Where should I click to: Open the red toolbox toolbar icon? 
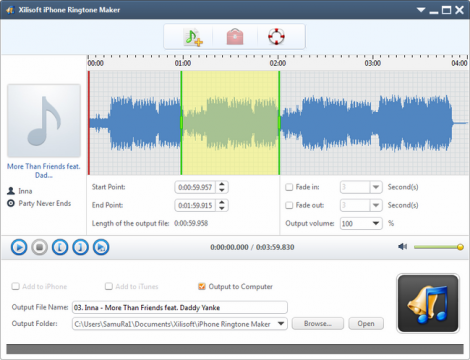(x=235, y=37)
